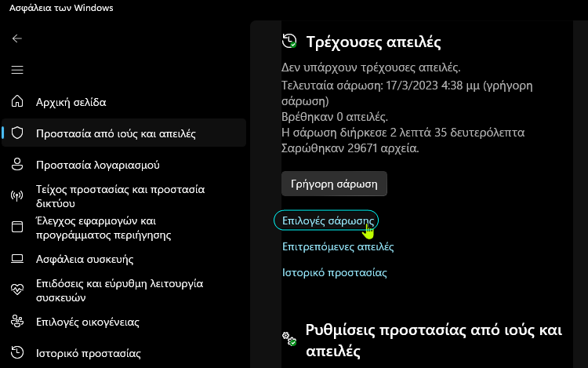The image size is (588, 368).
Task: Open Ιστορικό προστασίας link under scan options
Action: pyautogui.click(x=335, y=272)
